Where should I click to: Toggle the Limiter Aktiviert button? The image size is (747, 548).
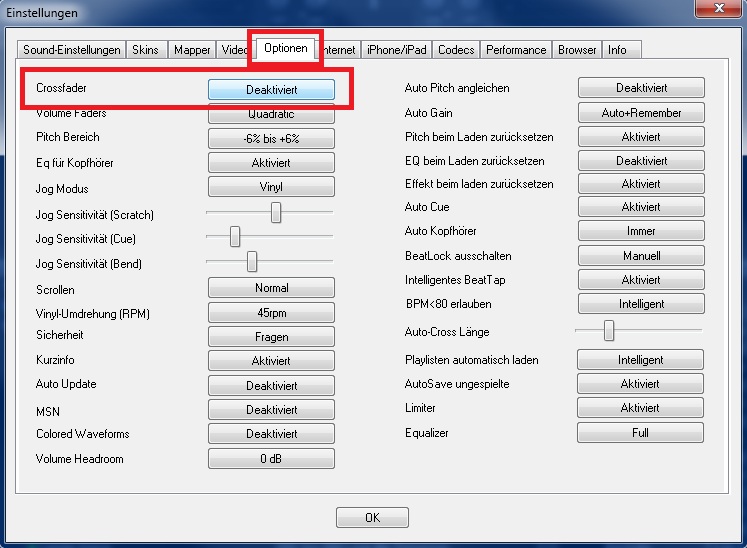(640, 408)
